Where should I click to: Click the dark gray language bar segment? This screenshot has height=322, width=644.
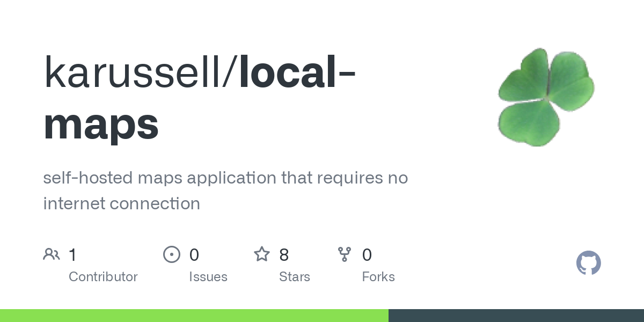click(516, 316)
